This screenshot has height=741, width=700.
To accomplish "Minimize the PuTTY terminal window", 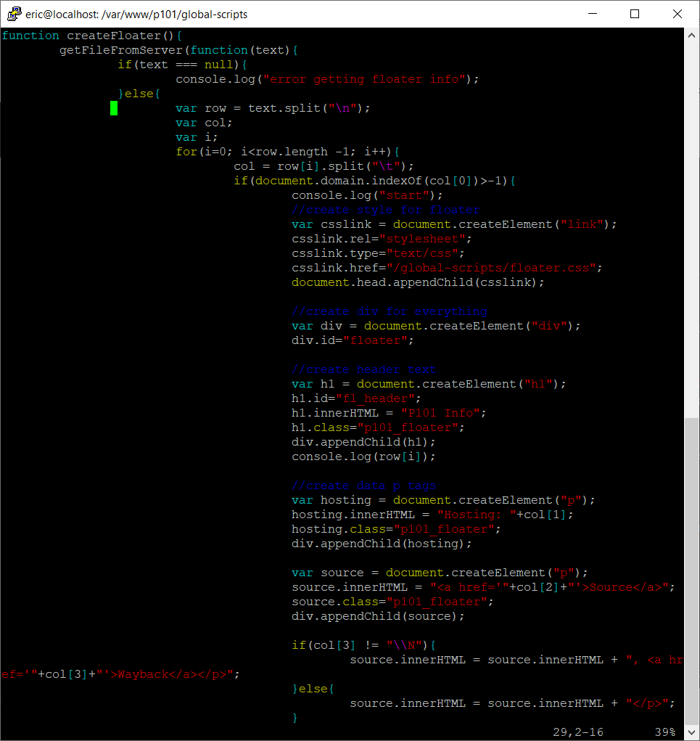I will 593,15.
